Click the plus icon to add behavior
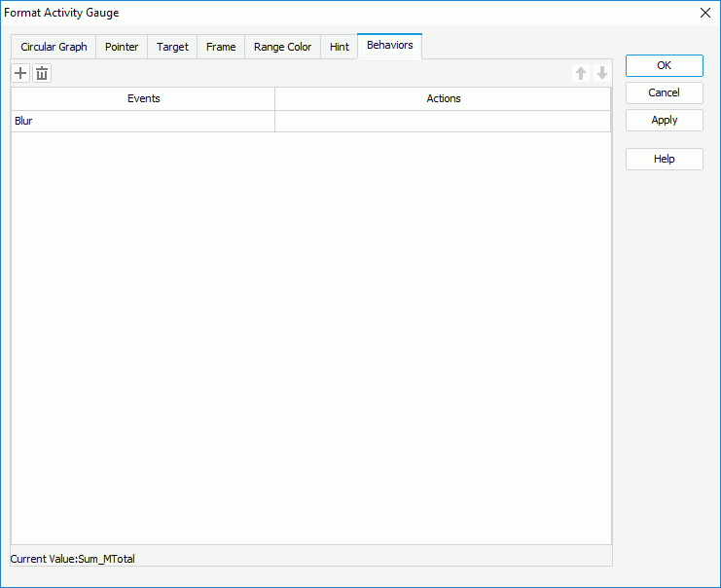The image size is (721, 588). coord(20,74)
